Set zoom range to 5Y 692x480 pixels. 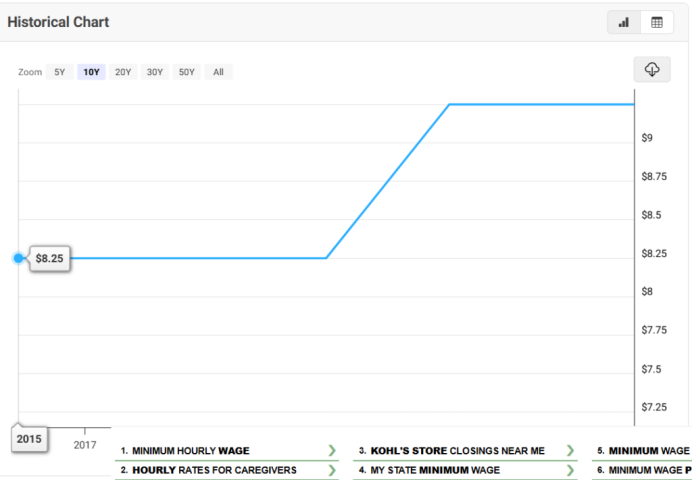click(x=60, y=72)
